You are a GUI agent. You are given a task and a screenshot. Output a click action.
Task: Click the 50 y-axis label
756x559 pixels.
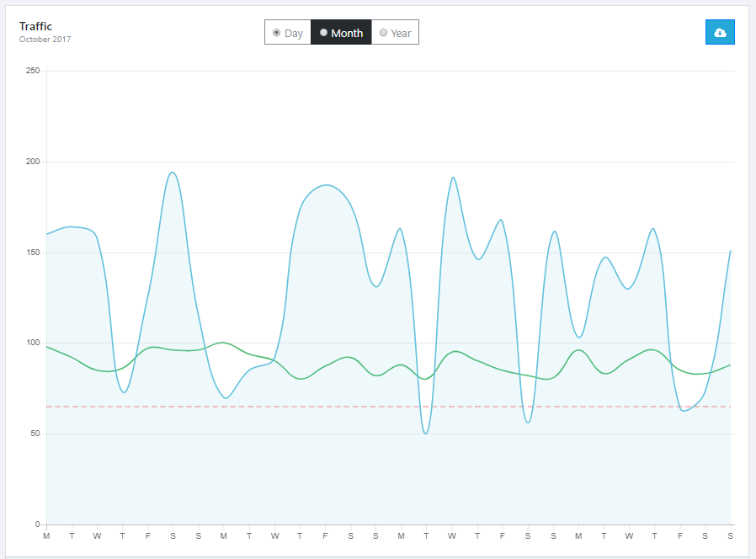[35, 434]
